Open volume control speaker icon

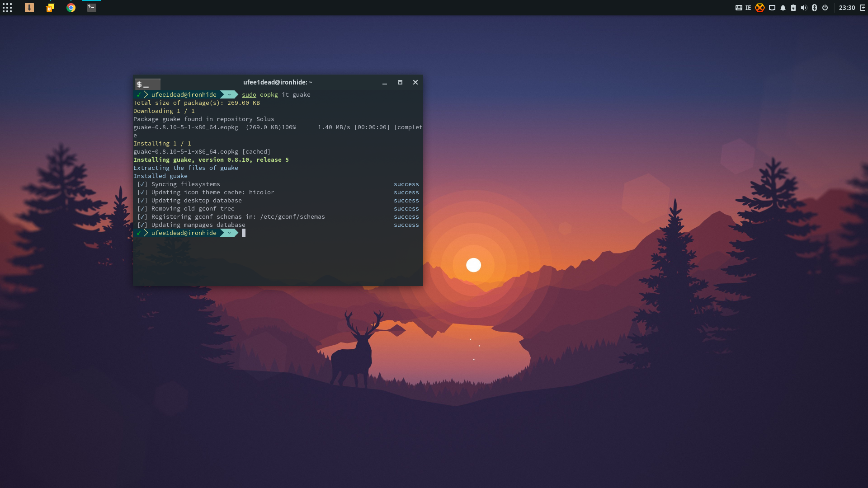[x=804, y=8]
